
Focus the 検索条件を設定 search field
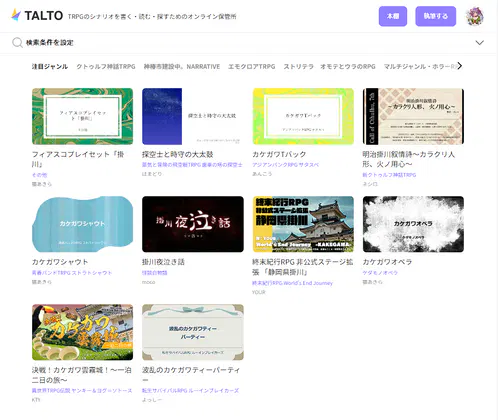pos(249,43)
